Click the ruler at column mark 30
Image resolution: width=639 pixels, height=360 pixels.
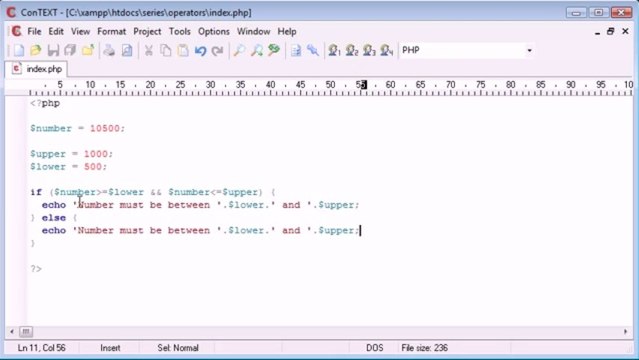[210, 85]
